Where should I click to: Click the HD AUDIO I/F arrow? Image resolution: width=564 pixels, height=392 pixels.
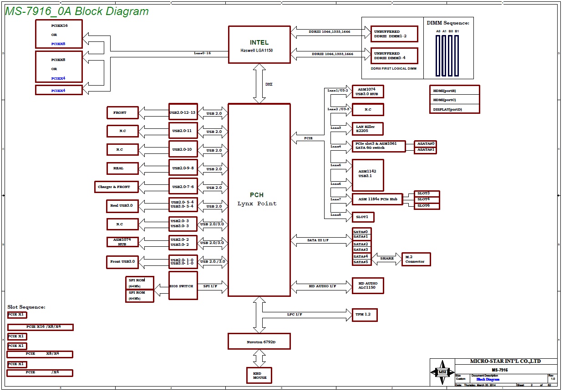[321, 286]
